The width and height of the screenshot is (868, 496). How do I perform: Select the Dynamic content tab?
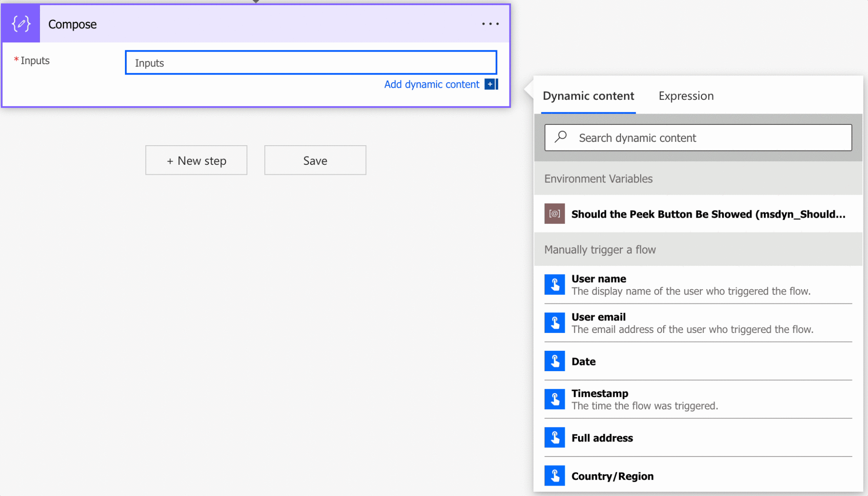[x=588, y=96]
